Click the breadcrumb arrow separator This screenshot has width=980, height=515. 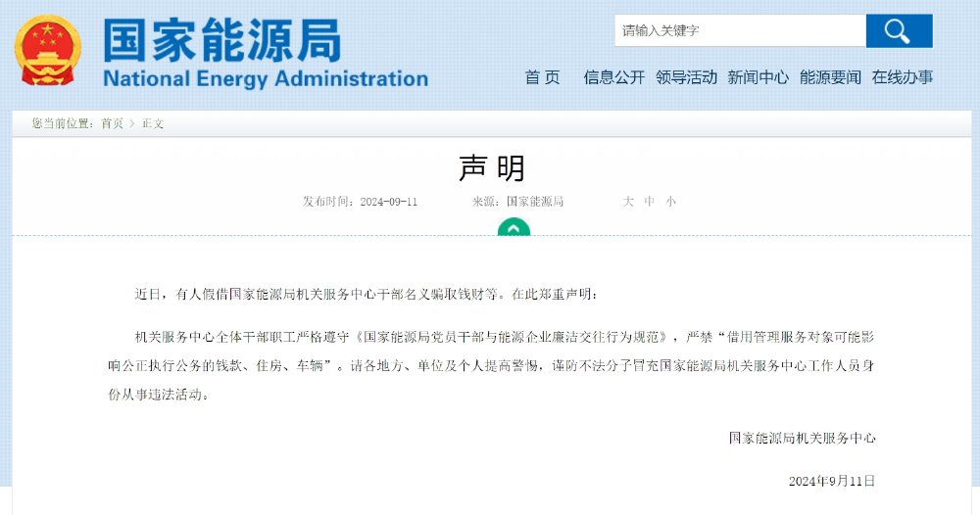(132, 123)
